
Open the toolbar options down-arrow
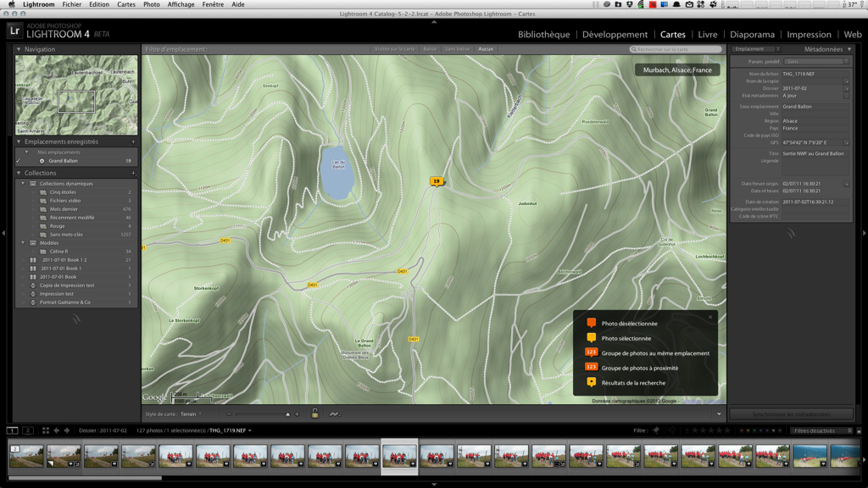tap(719, 413)
